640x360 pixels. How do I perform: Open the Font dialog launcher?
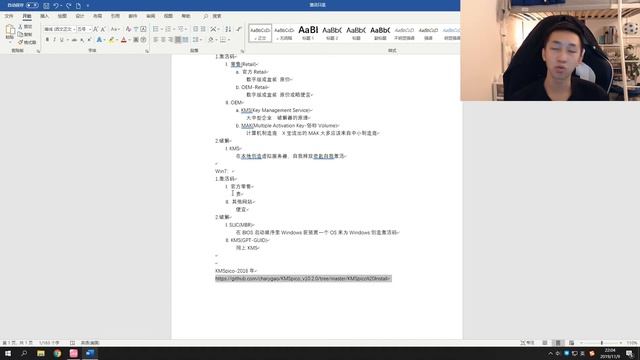click(x=147, y=51)
